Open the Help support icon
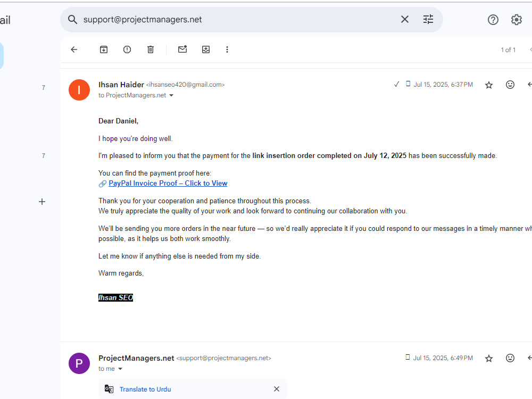Image resolution: width=532 pixels, height=399 pixels. (493, 20)
